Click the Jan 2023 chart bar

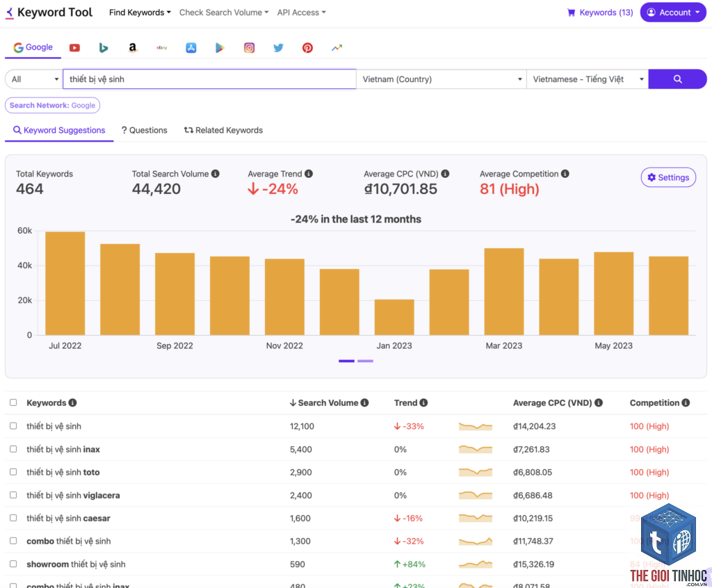[394, 318]
